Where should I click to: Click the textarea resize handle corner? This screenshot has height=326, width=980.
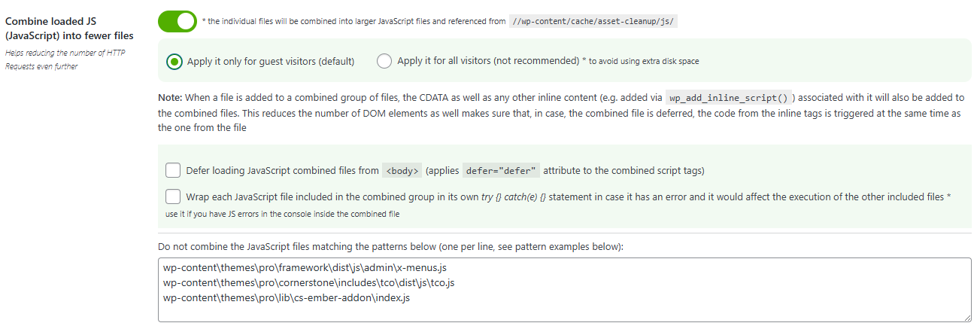tap(967, 318)
